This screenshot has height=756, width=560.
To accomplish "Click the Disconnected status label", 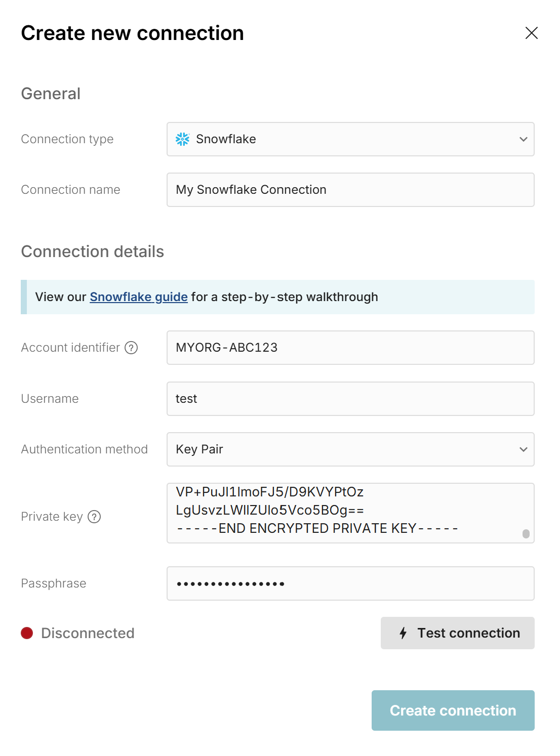I will pos(88,633).
